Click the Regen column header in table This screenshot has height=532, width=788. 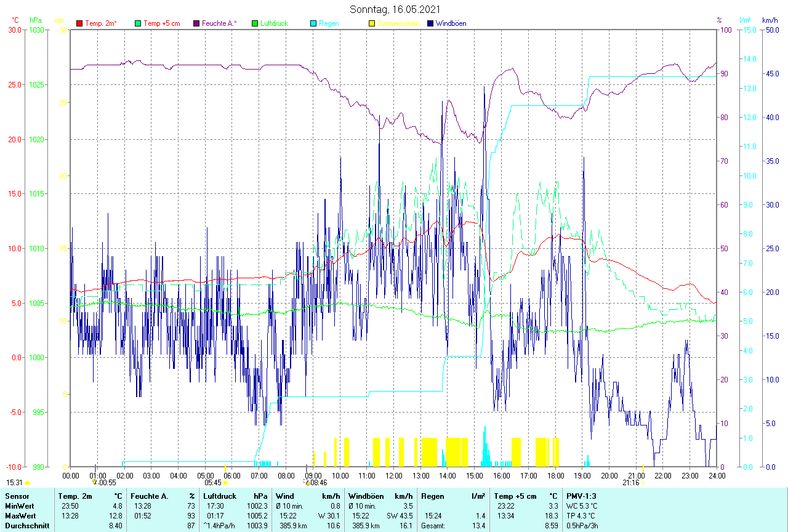tap(433, 496)
